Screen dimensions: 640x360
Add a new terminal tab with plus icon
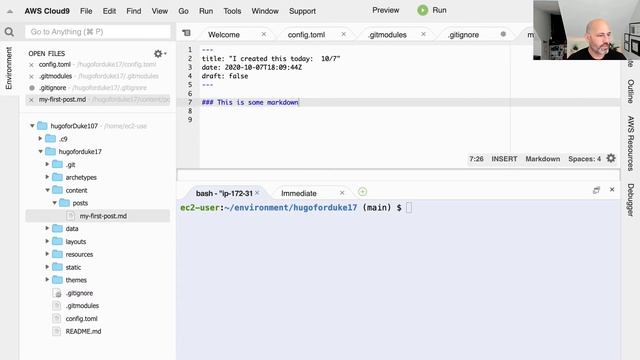coord(362,192)
